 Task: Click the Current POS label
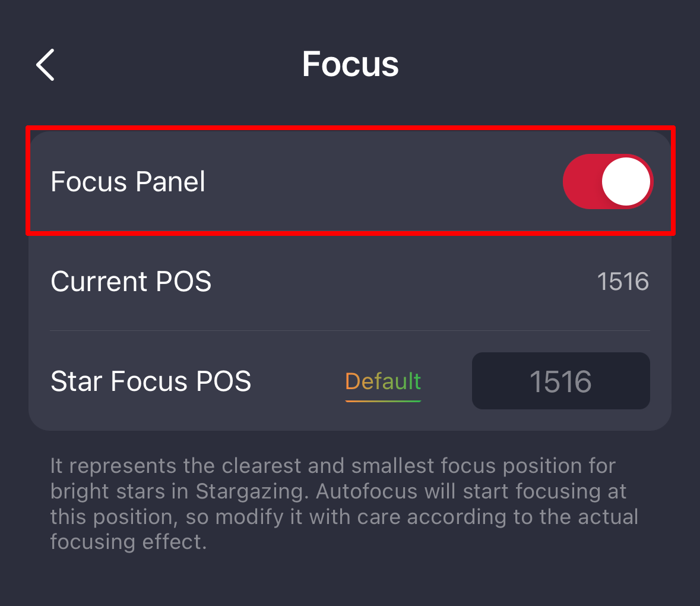coord(131,282)
